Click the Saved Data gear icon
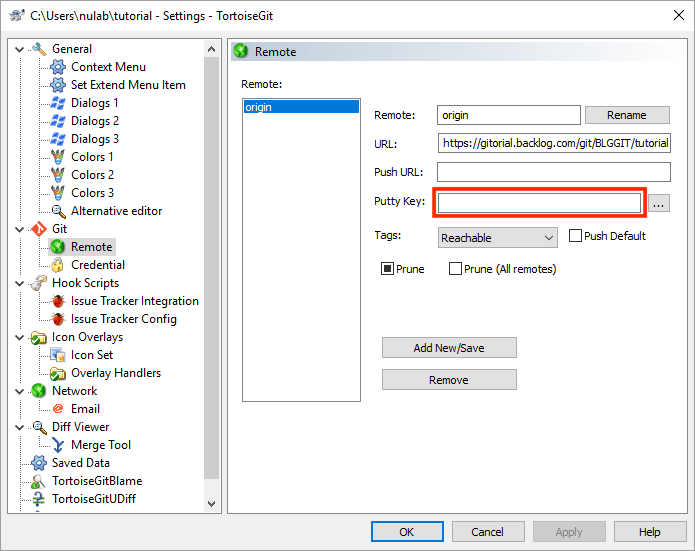Image resolution: width=695 pixels, height=551 pixels. click(x=39, y=463)
